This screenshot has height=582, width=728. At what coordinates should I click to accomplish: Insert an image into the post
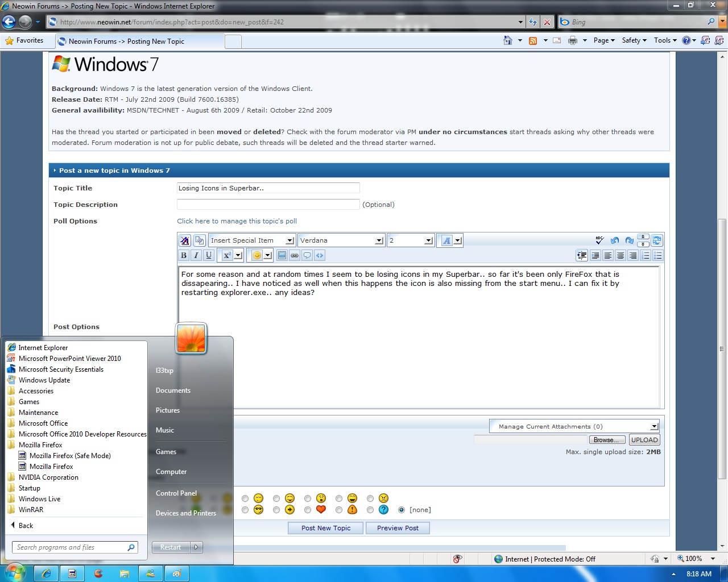point(282,255)
